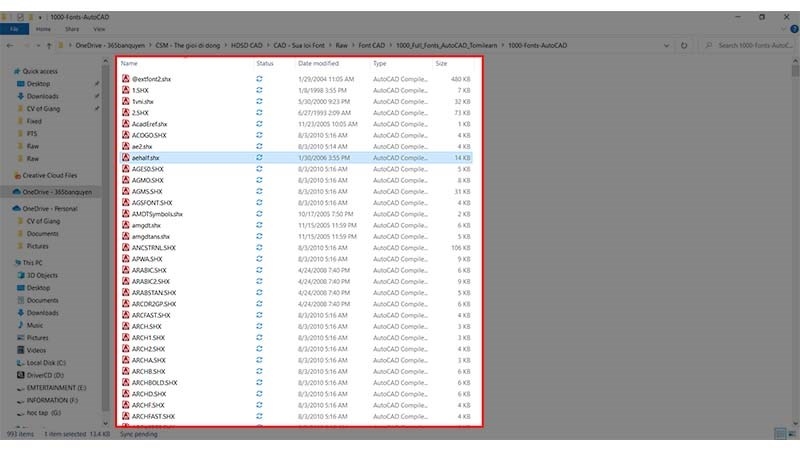Open the Share ribbon tab
This screenshot has height=450, width=800.
tap(72, 29)
